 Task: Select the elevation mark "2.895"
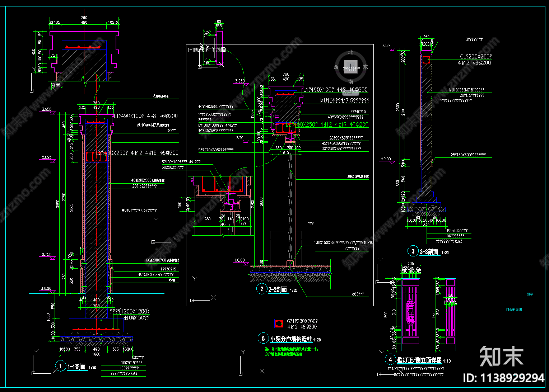[47, 157]
